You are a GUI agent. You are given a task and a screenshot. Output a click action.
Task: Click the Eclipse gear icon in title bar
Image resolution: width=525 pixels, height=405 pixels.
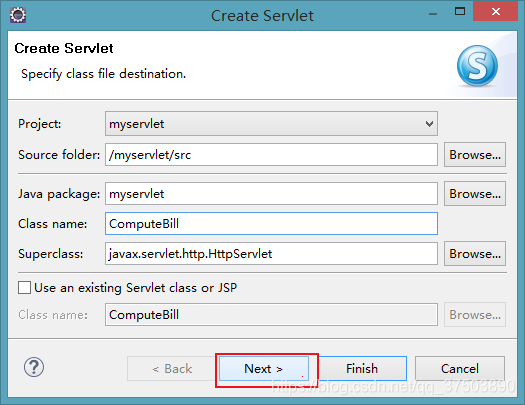tap(18, 15)
